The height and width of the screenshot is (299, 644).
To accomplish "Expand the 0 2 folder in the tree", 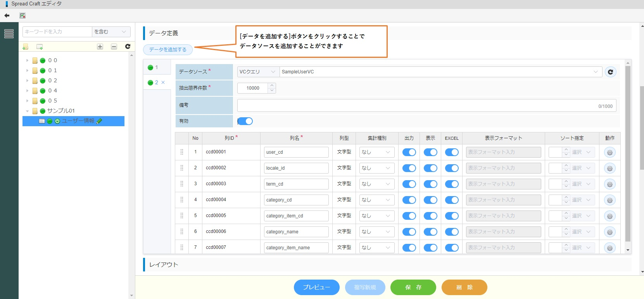I will click(x=27, y=81).
